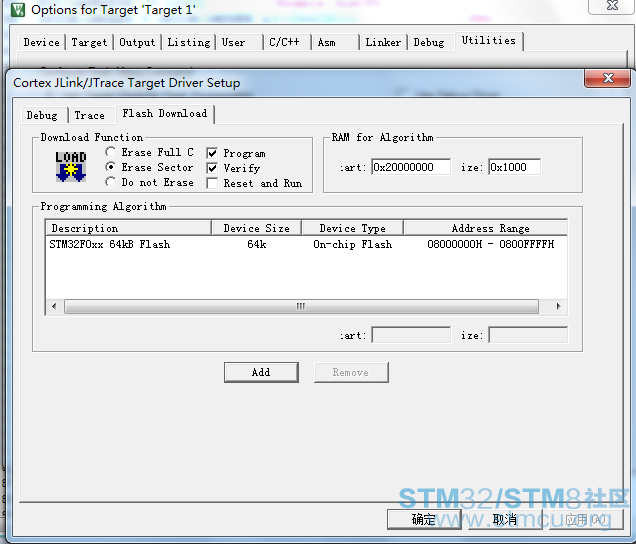Click the algorithm size field below the list
Screen dimensions: 636x544
528,335
